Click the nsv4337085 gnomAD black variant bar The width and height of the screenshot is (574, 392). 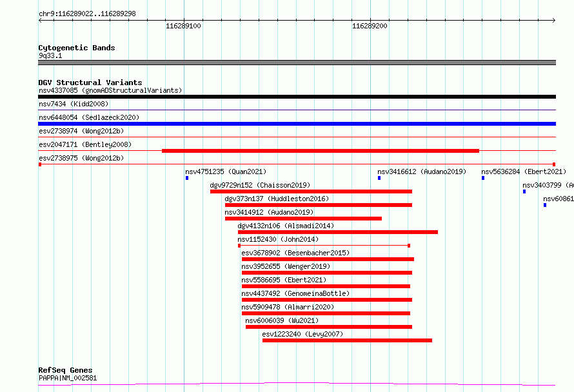click(297, 97)
